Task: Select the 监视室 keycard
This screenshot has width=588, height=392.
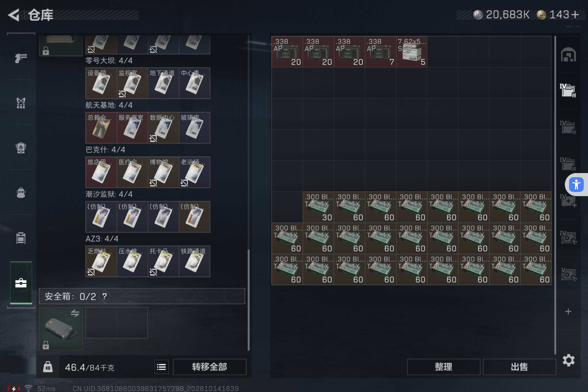Action: 132,83
